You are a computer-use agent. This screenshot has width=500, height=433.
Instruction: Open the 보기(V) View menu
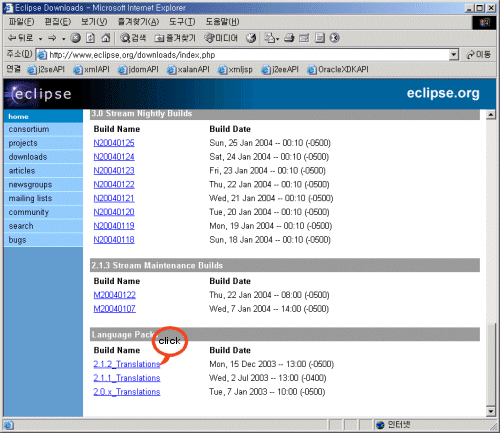point(94,22)
